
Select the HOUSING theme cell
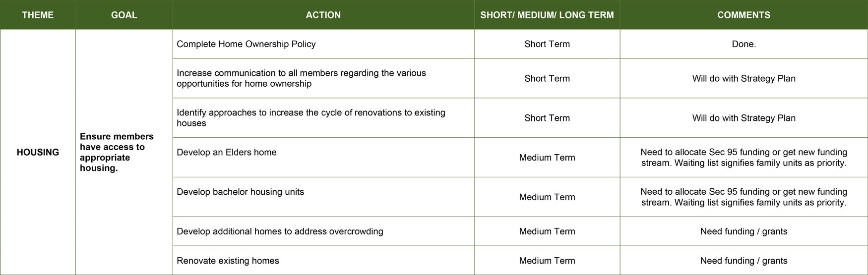click(x=38, y=152)
